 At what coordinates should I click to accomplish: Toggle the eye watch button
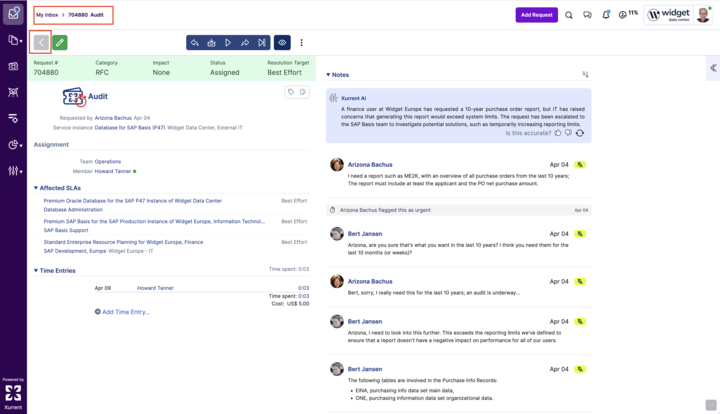click(282, 43)
